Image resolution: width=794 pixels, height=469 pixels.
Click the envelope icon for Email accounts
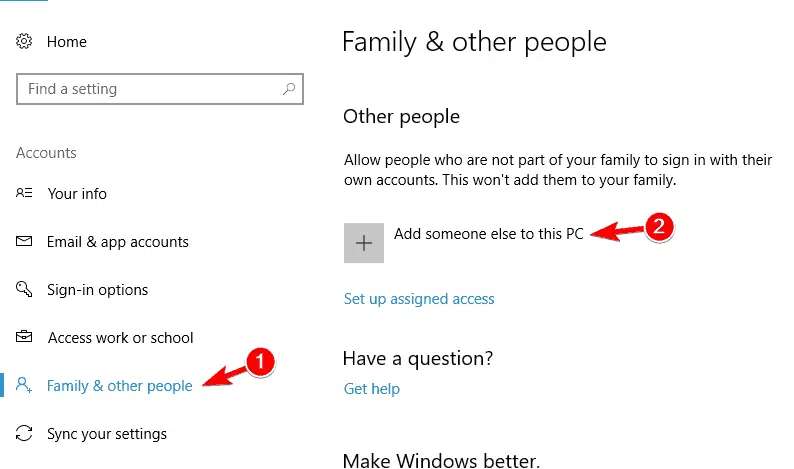24,241
